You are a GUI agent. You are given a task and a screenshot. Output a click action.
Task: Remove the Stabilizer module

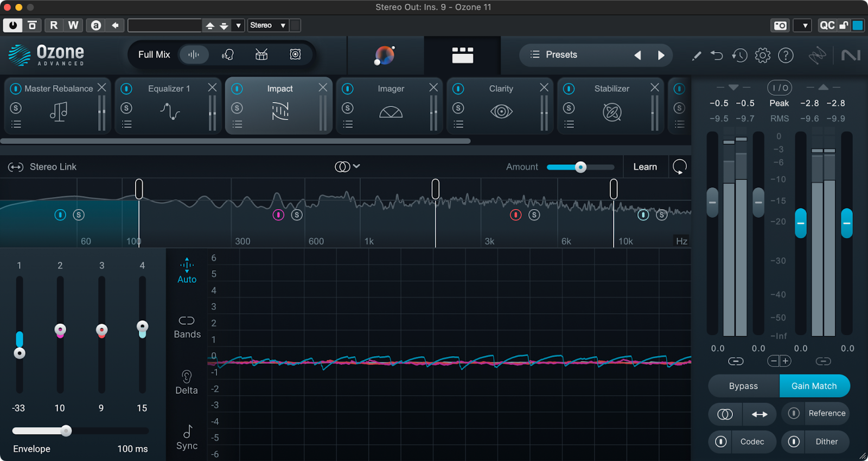click(655, 87)
